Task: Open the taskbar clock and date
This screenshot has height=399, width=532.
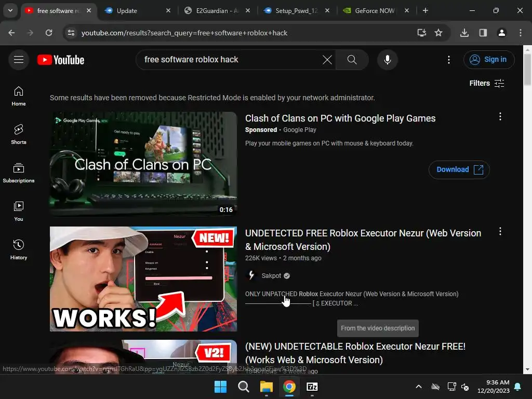Action: [494, 387]
